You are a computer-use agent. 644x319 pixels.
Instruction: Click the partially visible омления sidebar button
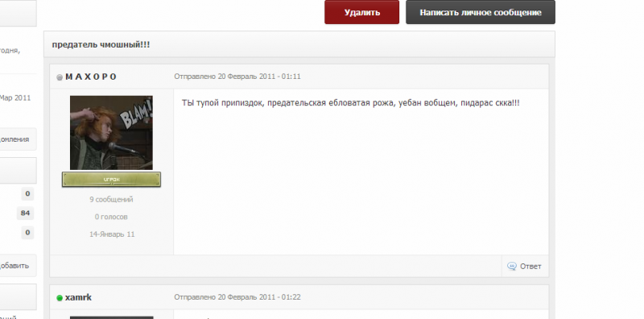(x=18, y=139)
